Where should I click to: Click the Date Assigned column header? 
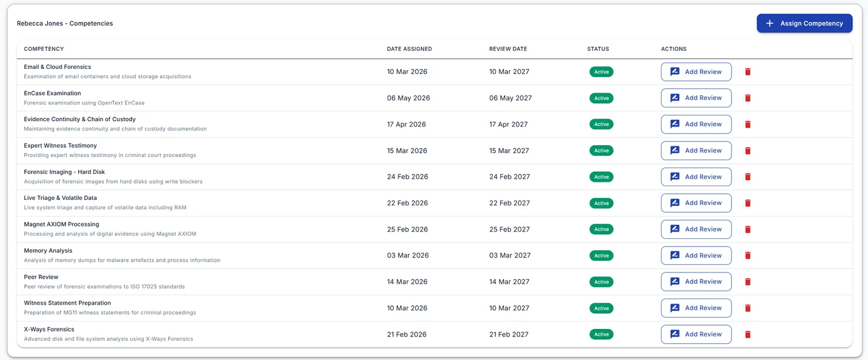pyautogui.click(x=409, y=49)
